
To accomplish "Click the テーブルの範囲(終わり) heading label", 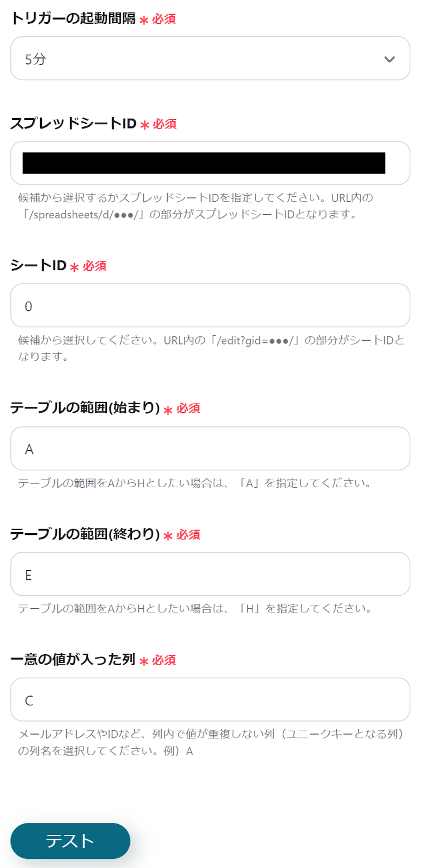I will 85,534.
